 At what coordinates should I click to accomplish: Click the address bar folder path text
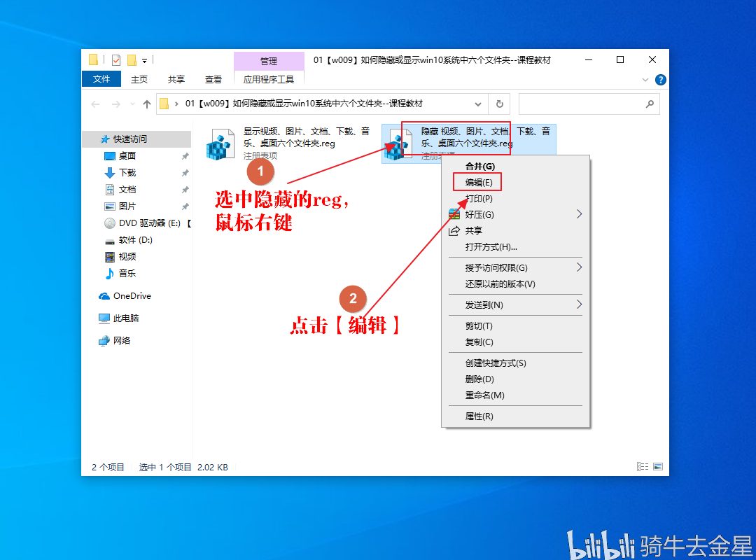tap(304, 104)
